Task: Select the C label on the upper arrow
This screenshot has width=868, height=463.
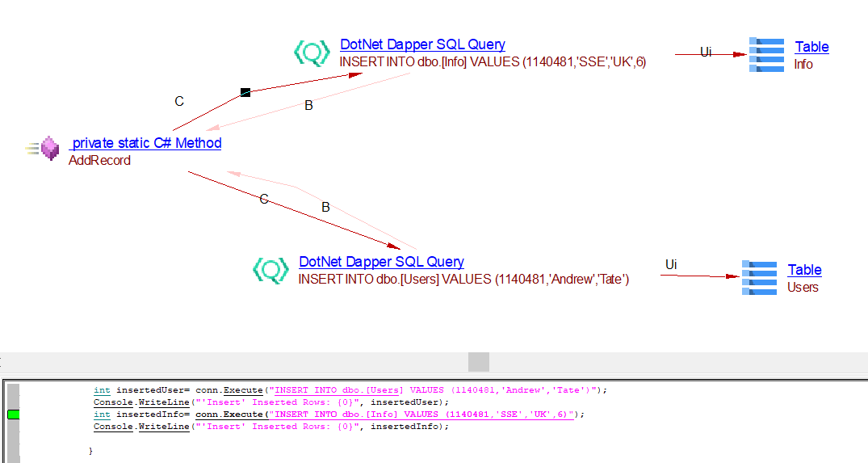Action: (x=179, y=102)
